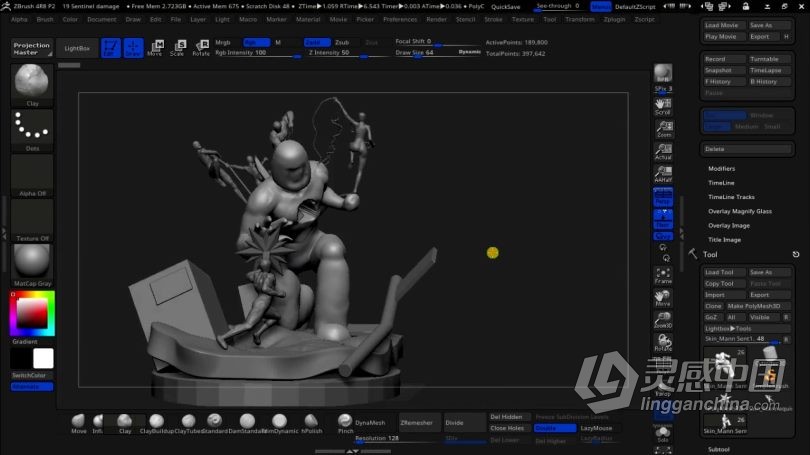
Task: Open the Preferences menu
Action: [x=400, y=19]
